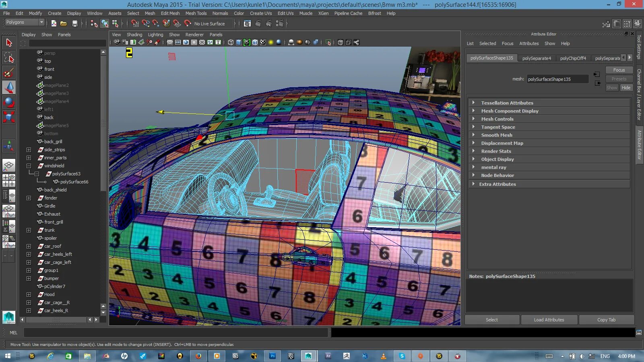This screenshot has width=644, height=362.
Task: Open the Render View window icon
Action: pyautogui.click(x=247, y=23)
